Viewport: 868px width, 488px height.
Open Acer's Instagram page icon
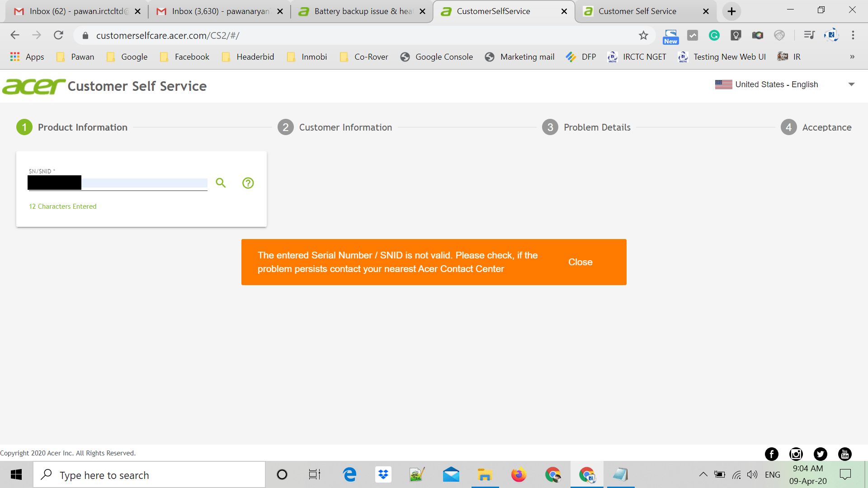coord(796,454)
